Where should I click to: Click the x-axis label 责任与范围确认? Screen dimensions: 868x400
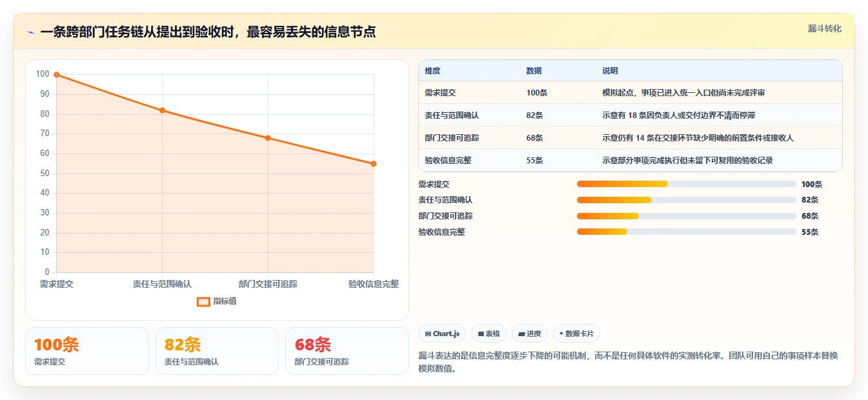coord(162,284)
